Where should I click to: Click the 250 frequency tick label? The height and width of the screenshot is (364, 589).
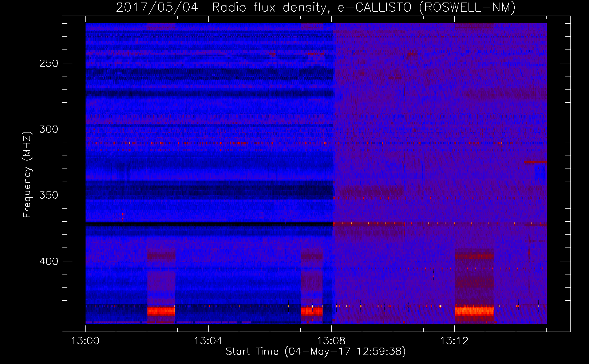click(49, 63)
